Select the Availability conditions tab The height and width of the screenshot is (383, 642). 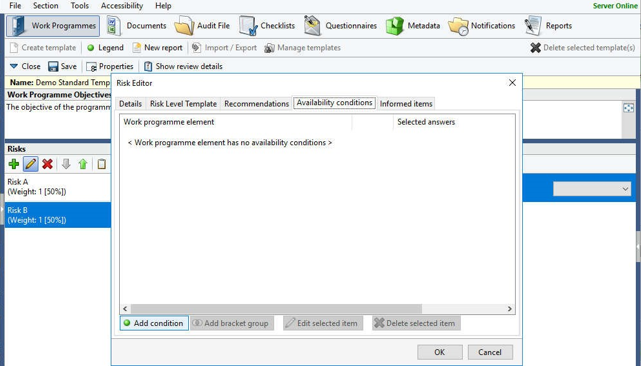click(x=334, y=103)
